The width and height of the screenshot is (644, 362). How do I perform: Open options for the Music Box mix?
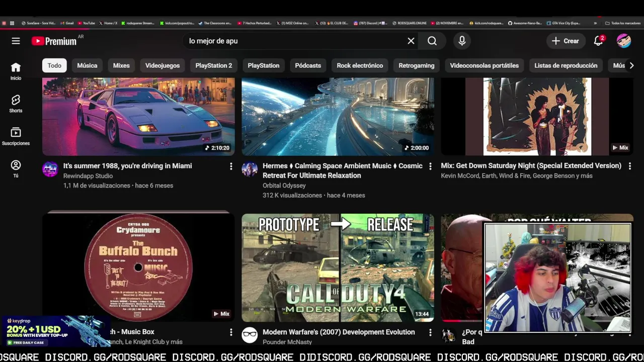coord(231,332)
